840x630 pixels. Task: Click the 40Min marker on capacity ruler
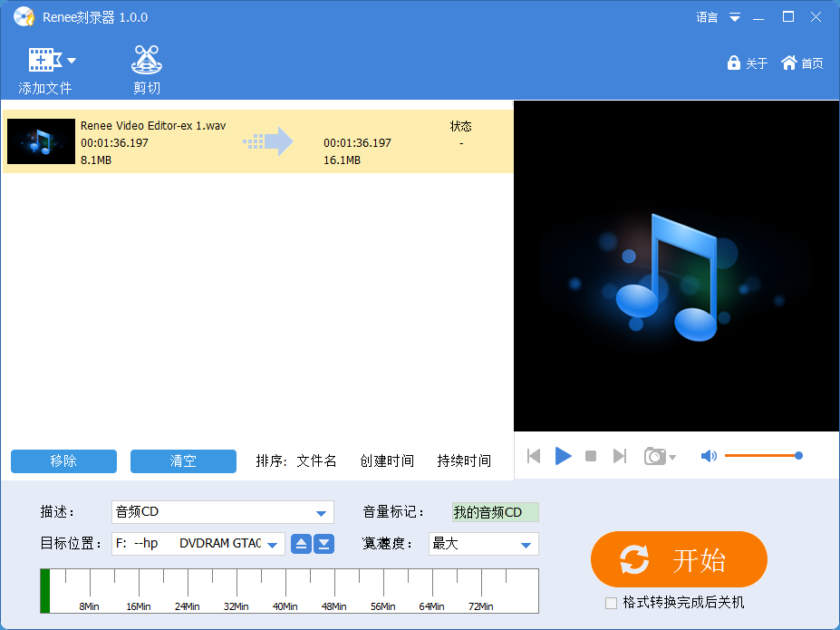pos(285,606)
